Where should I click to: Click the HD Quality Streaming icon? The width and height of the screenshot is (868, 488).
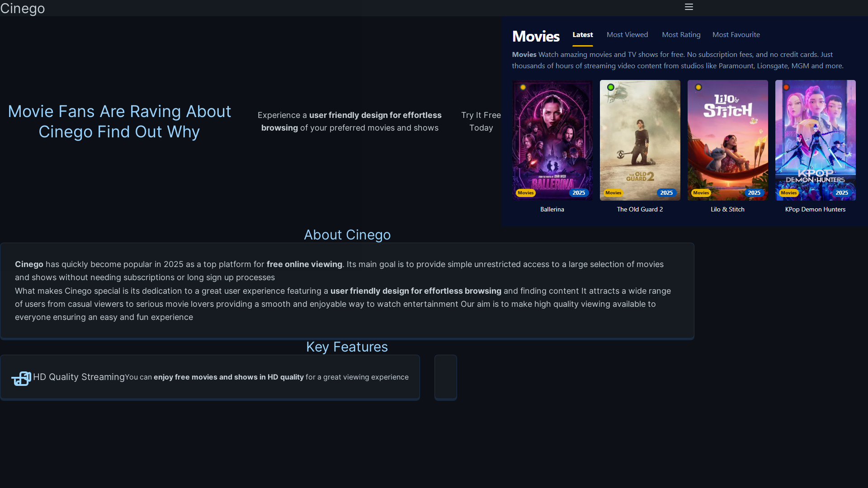click(21, 378)
